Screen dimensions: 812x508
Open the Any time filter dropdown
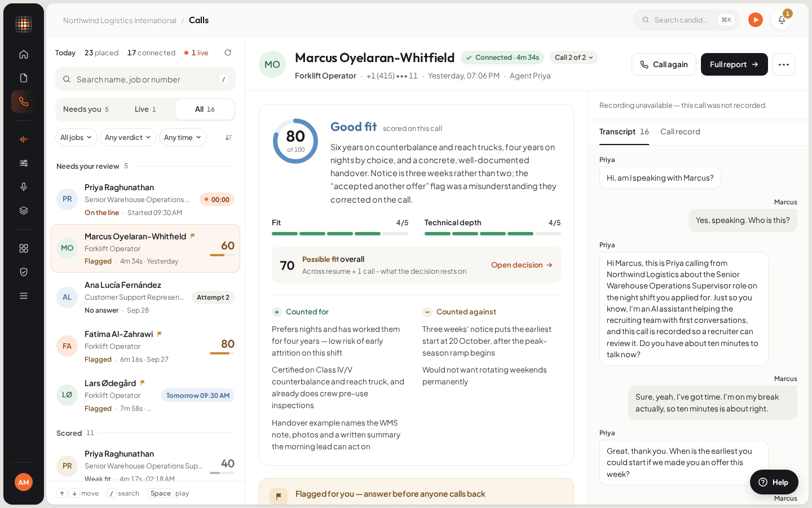[183, 137]
